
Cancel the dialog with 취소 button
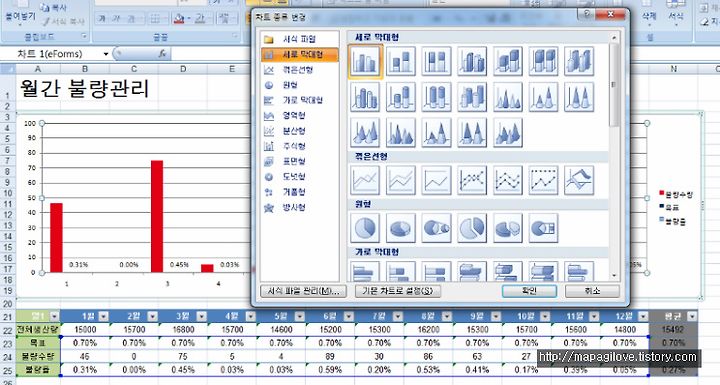592,291
